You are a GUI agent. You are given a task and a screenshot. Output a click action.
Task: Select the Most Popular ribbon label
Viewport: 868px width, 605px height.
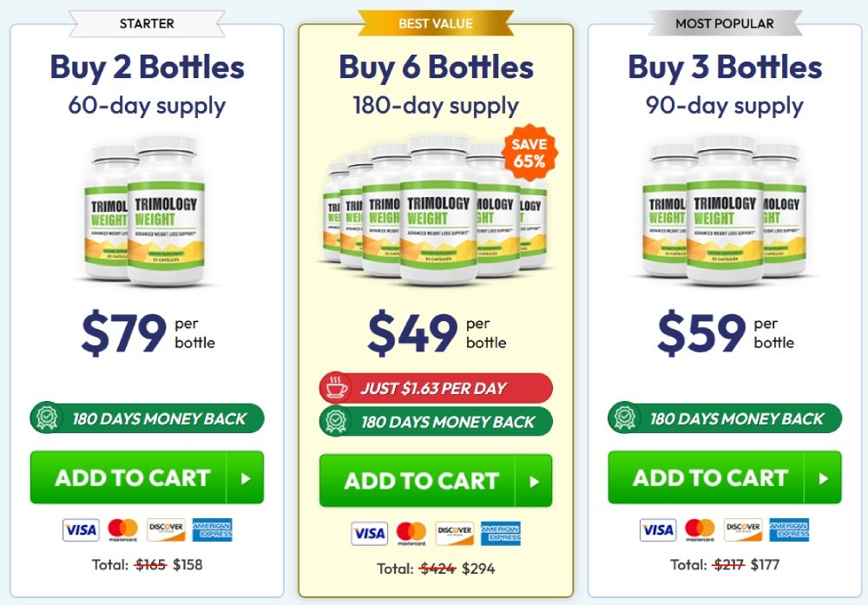pyautogui.click(x=725, y=23)
